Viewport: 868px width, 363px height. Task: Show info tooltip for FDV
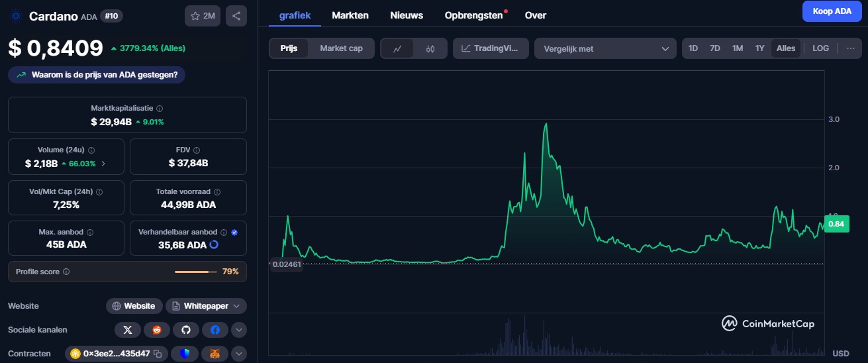point(197,150)
